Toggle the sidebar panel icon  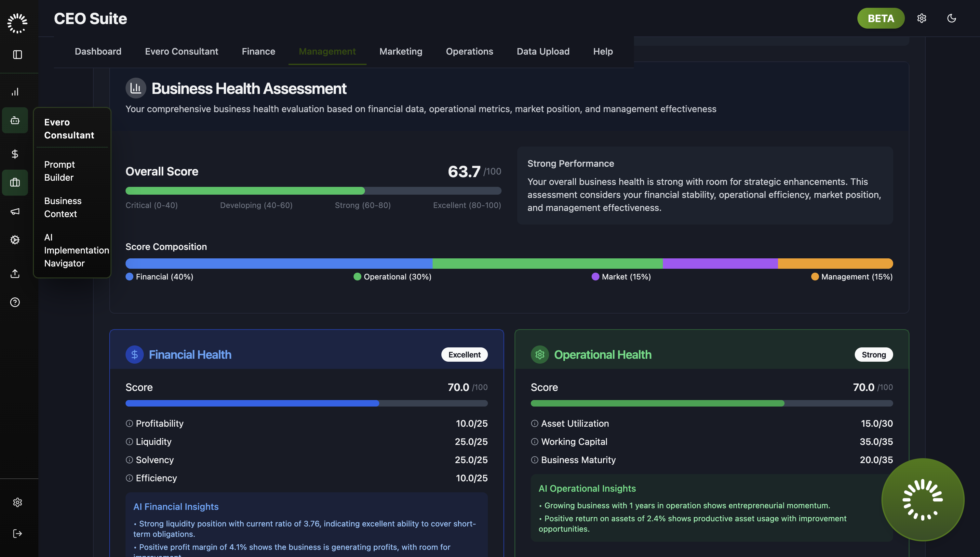tap(17, 55)
